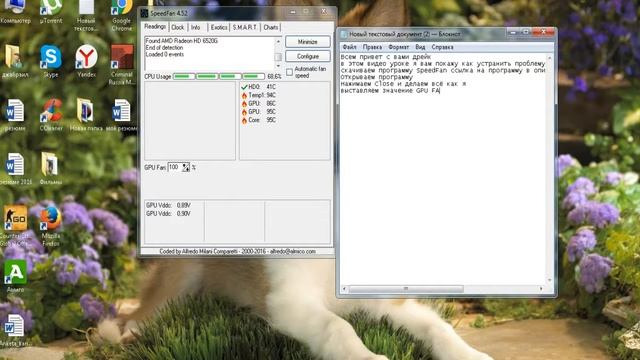This screenshot has height=360, width=640.
Task: Click the CPU Usage progress bar
Action: pyautogui.click(x=219, y=76)
